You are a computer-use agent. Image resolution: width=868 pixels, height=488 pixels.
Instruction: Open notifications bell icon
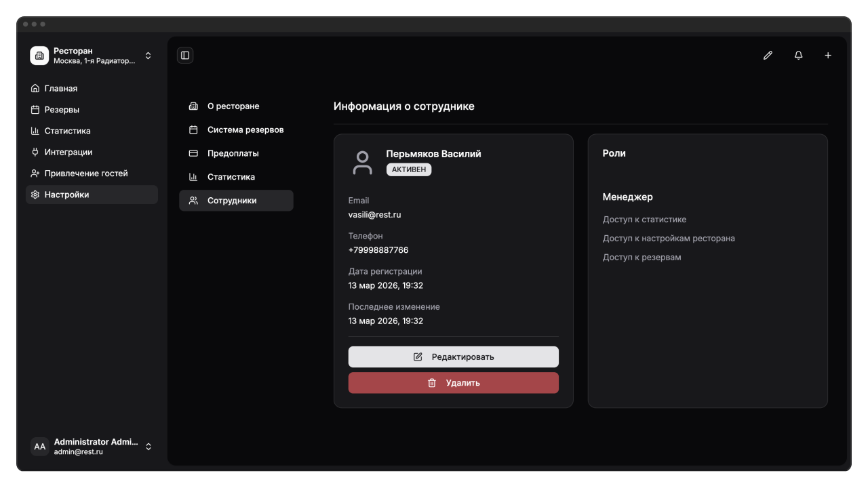(798, 56)
